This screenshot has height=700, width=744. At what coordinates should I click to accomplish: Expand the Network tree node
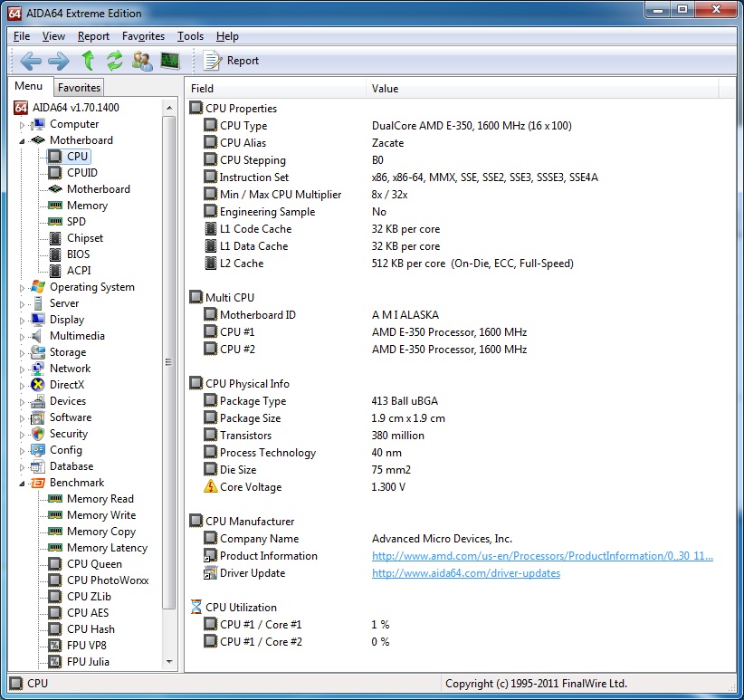(x=22, y=369)
